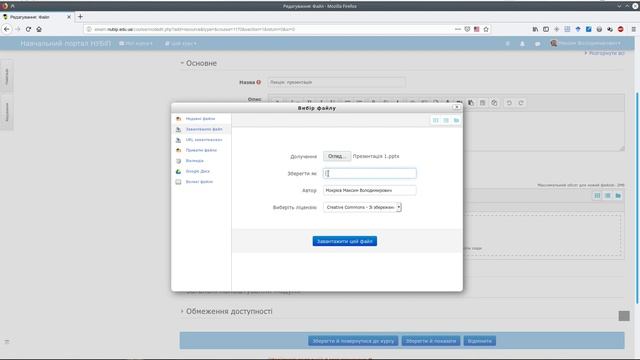This screenshot has height=360, width=640.
Task: Switch file picker to tree view
Action: coord(456,120)
